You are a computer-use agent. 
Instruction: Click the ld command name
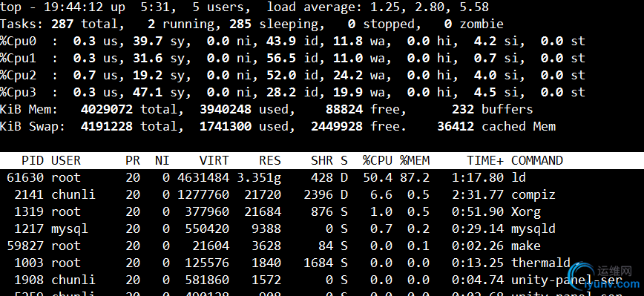coord(519,177)
